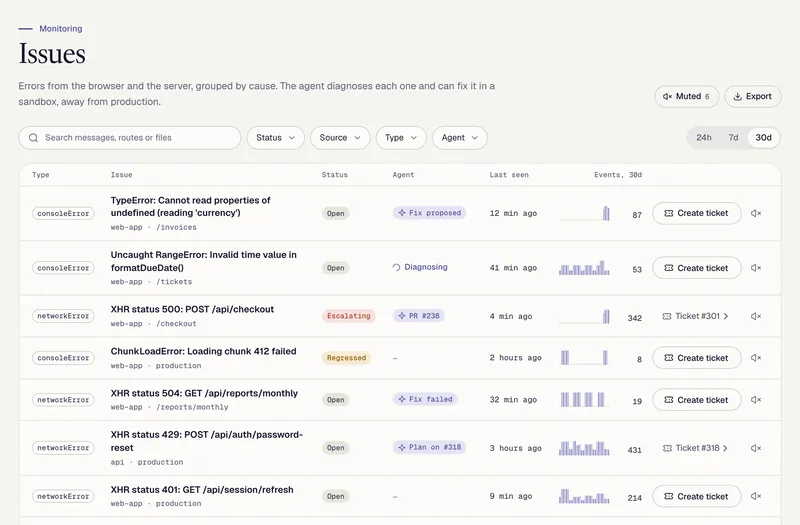Click event count 342 on checkout row
Screen dimensions: 800x525
tap(635, 318)
